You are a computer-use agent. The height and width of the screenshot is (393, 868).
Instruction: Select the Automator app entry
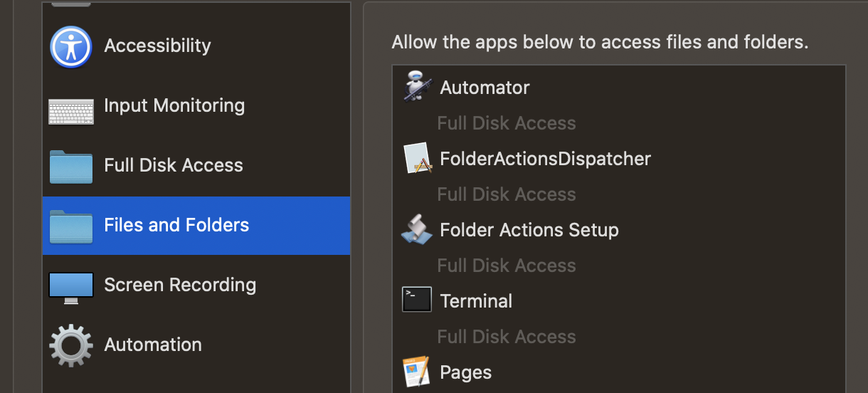coord(619,88)
